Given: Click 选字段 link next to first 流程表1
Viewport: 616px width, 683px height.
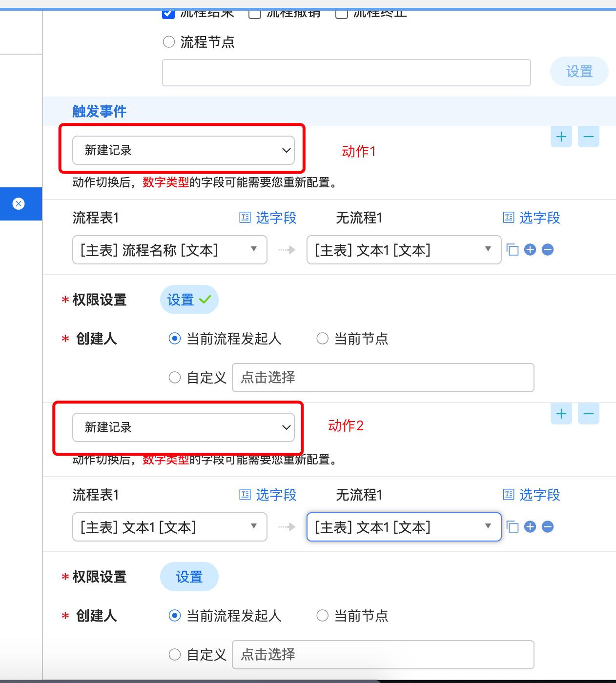Looking at the screenshot, I should click(x=268, y=218).
